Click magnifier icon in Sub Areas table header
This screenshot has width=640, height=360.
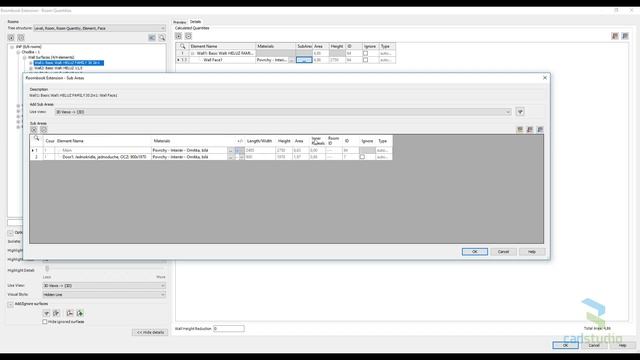point(36,139)
